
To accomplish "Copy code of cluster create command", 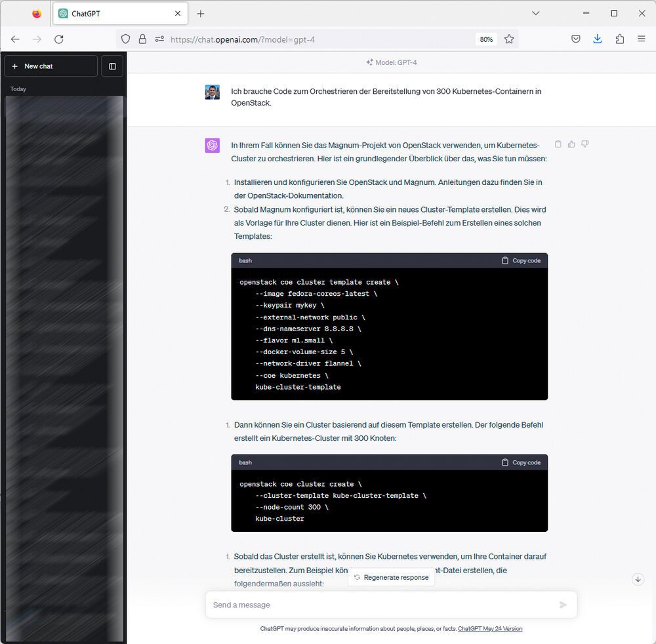I will [521, 462].
